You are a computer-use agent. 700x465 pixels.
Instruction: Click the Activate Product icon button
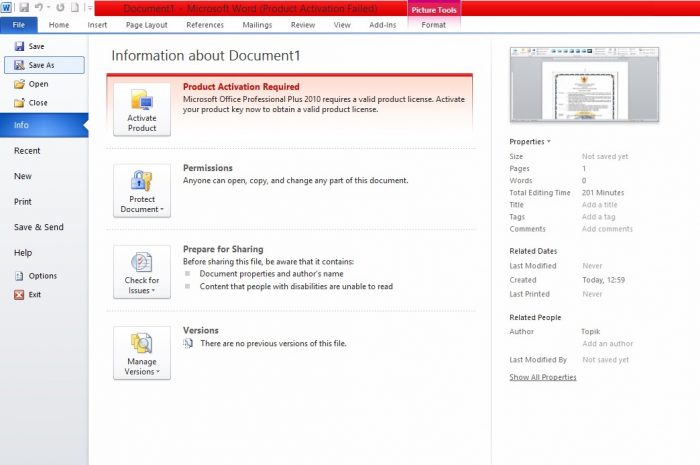[141, 109]
